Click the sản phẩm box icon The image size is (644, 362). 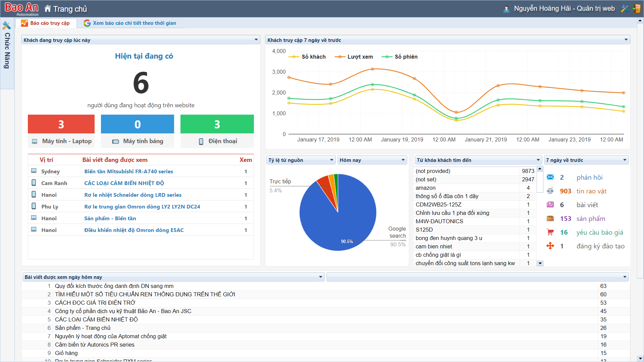[550, 219]
